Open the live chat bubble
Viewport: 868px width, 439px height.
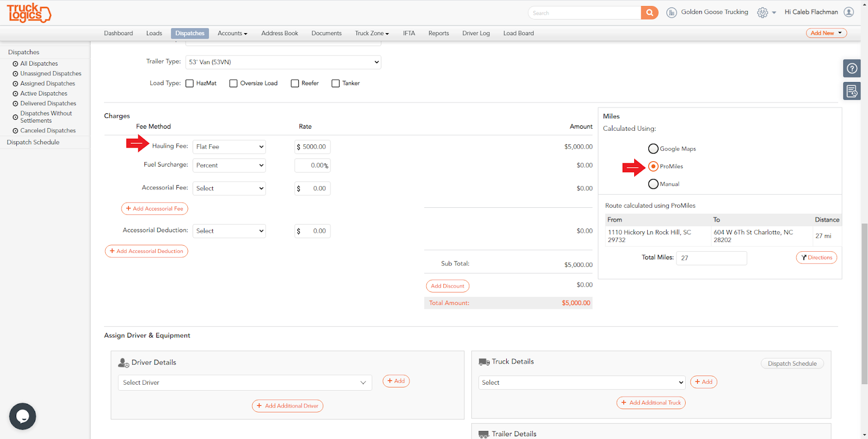23,416
